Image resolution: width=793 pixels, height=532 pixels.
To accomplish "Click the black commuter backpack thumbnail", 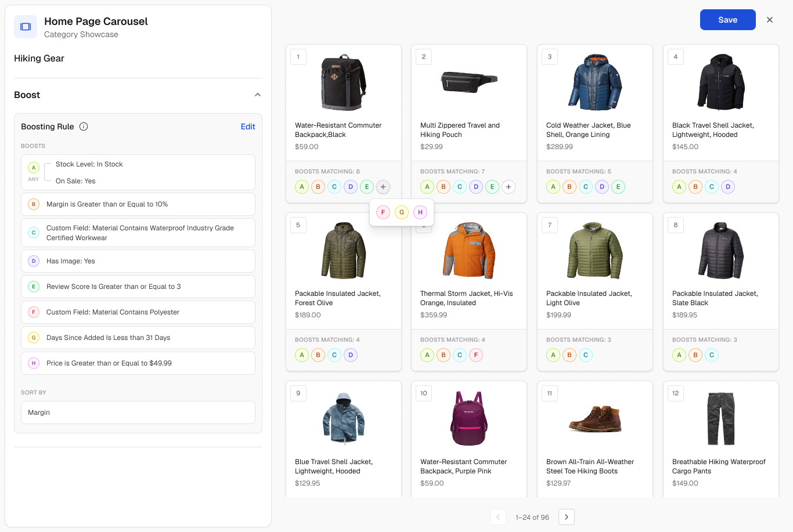I will coord(344,82).
